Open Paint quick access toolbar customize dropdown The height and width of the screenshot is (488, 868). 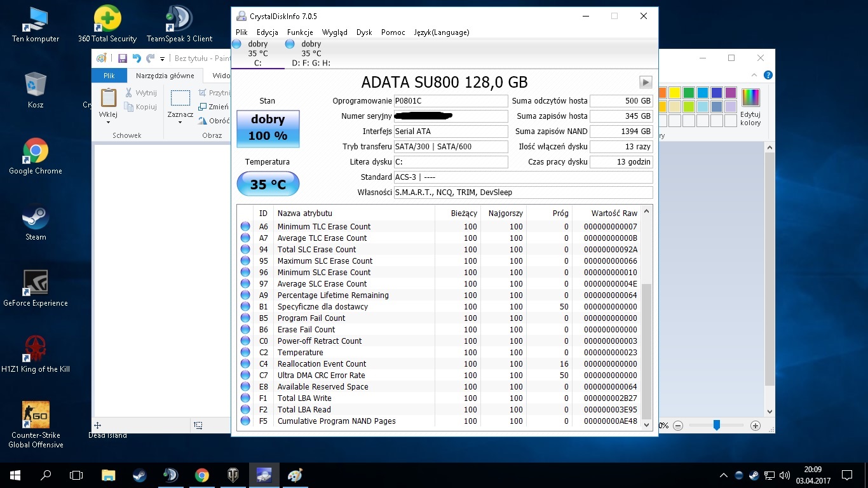coord(163,58)
